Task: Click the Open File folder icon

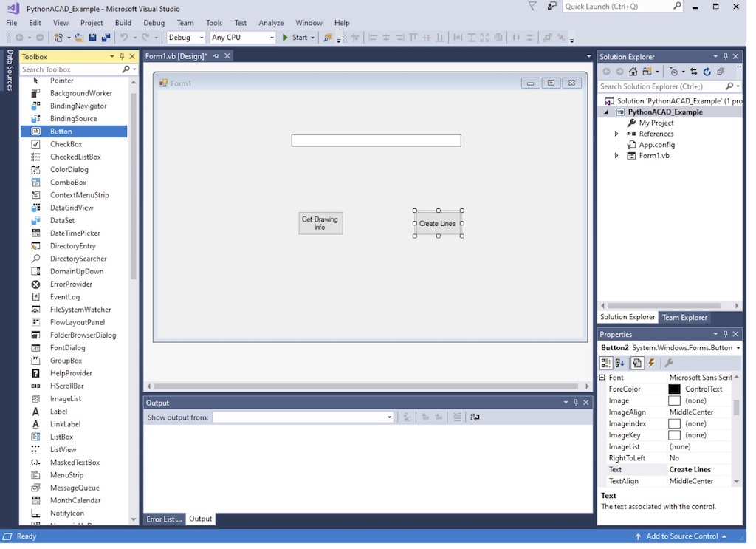Action: coord(79,38)
